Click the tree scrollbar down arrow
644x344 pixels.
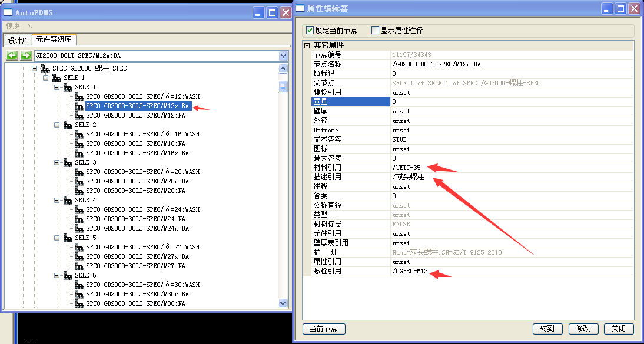pos(283,303)
